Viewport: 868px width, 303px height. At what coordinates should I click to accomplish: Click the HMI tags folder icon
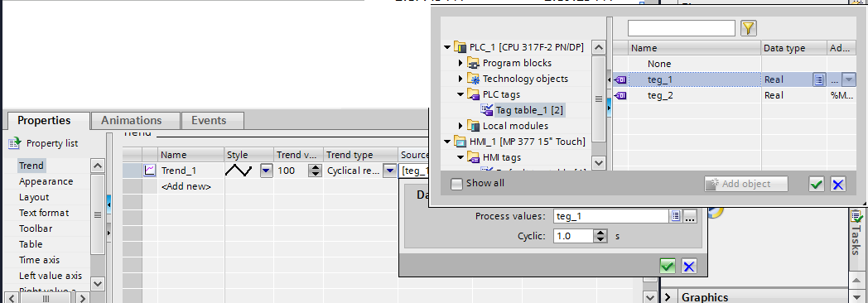click(473, 157)
